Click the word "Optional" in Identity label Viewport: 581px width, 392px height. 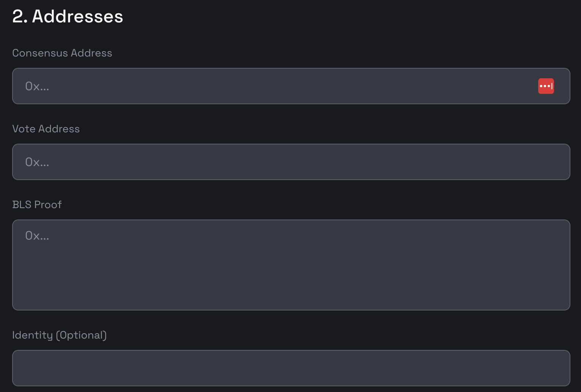81,335
